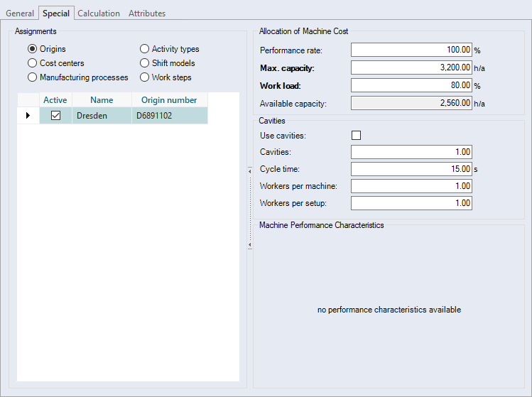The image size is (532, 397).
Task: Click into the Work load field
Action: tap(411, 86)
